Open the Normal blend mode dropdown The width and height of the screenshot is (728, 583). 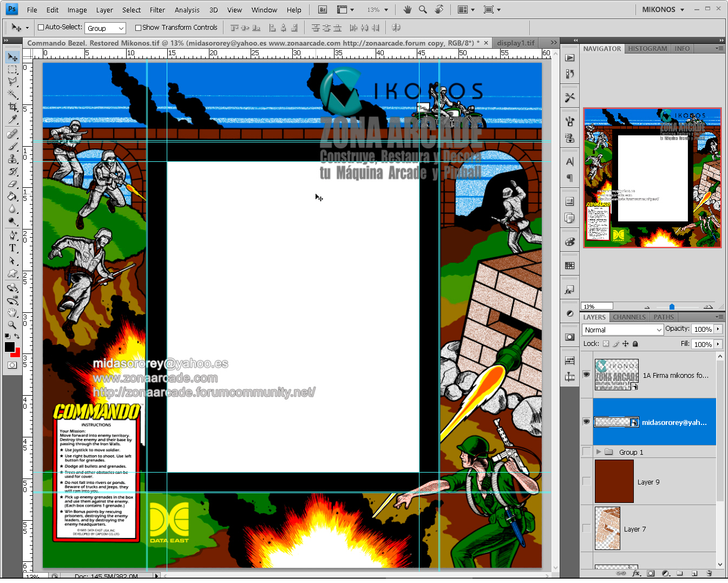point(622,330)
